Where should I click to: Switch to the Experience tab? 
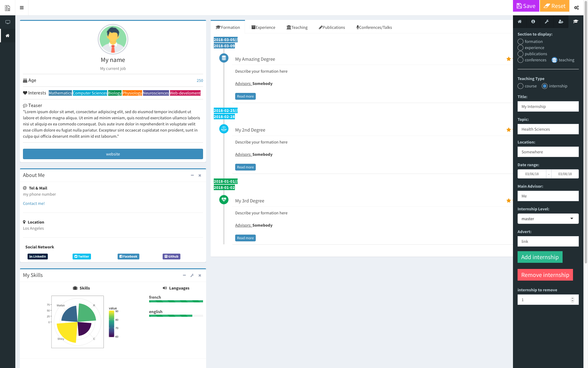point(263,27)
